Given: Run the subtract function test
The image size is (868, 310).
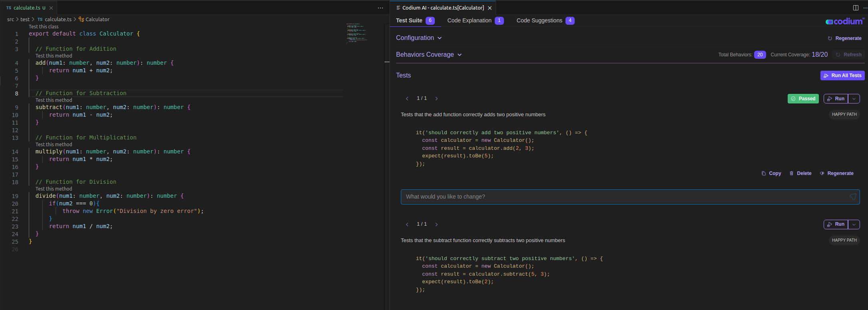Looking at the screenshot, I should 836,225.
